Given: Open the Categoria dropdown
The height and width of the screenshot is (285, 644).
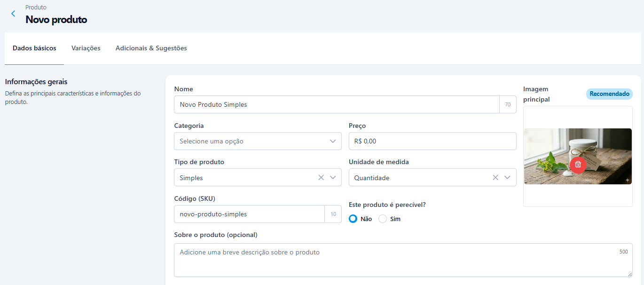Looking at the screenshot, I should (257, 141).
